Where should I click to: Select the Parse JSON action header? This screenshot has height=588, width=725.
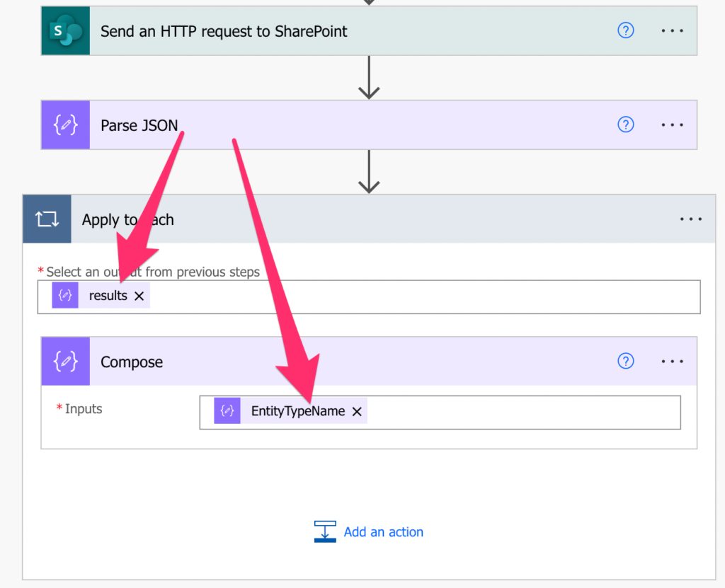click(139, 125)
